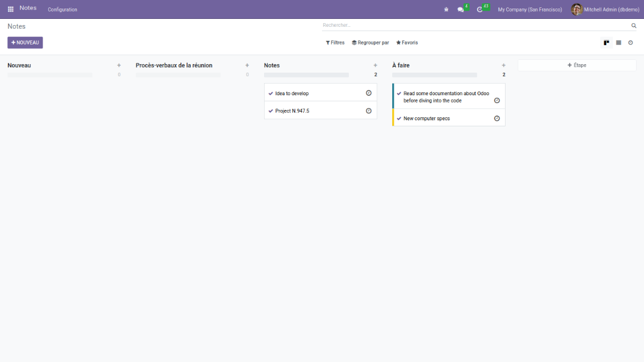Open the Configuration menu
Image resolution: width=644 pixels, height=362 pixels.
click(62, 10)
